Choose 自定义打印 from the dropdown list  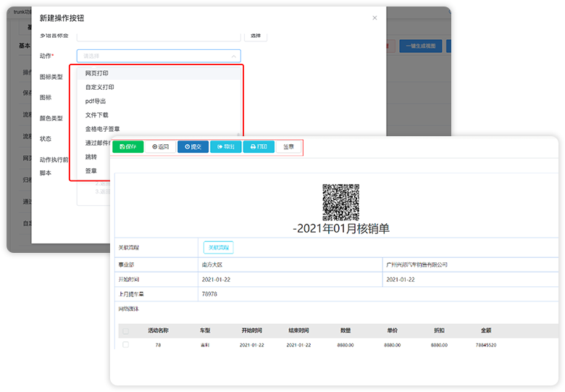coord(159,87)
